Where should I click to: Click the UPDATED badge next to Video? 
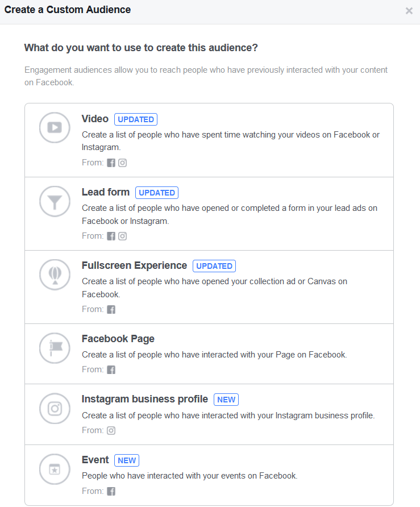136,119
